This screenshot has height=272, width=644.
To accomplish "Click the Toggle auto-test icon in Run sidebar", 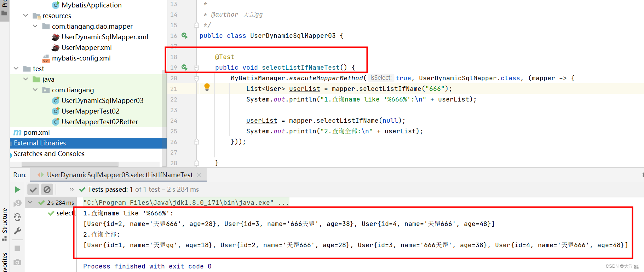I will click(17, 217).
